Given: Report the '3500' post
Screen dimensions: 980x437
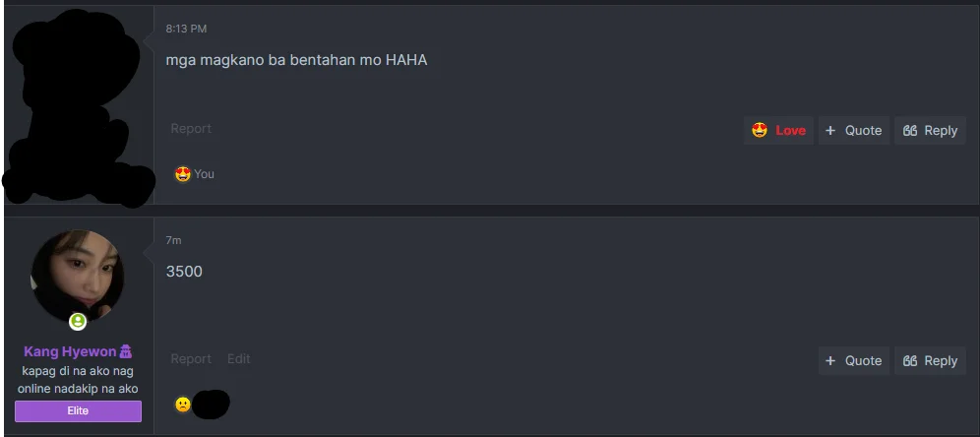Looking at the screenshot, I should (191, 359).
